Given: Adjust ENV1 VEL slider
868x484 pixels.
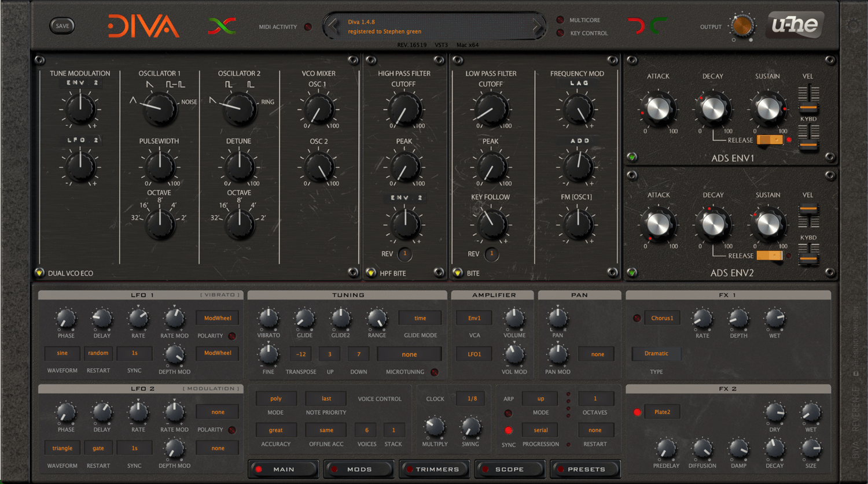Looking at the screenshot, I should (808, 98).
